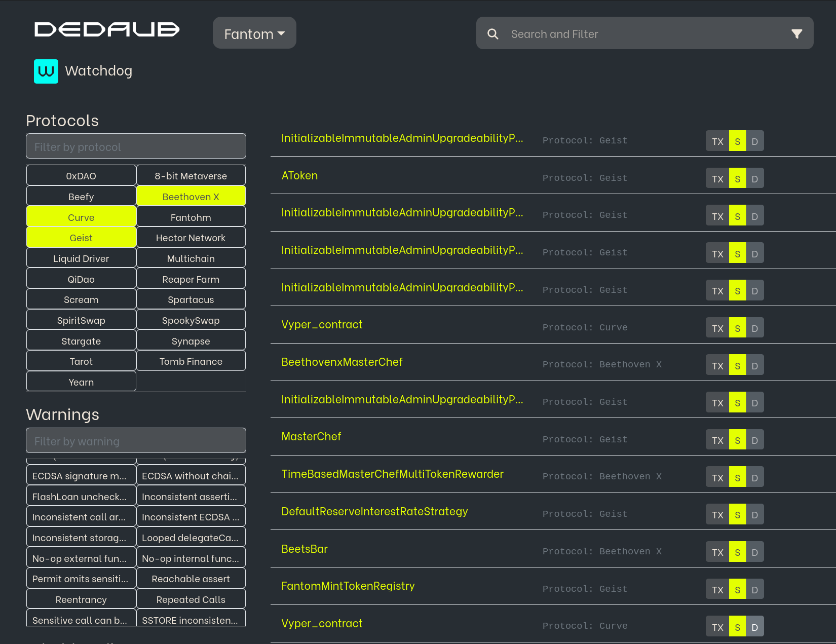Click D button for TimeBasedMasterChefMultiTokenRewarder row
Viewport: 836px width, 644px height.
(x=755, y=477)
